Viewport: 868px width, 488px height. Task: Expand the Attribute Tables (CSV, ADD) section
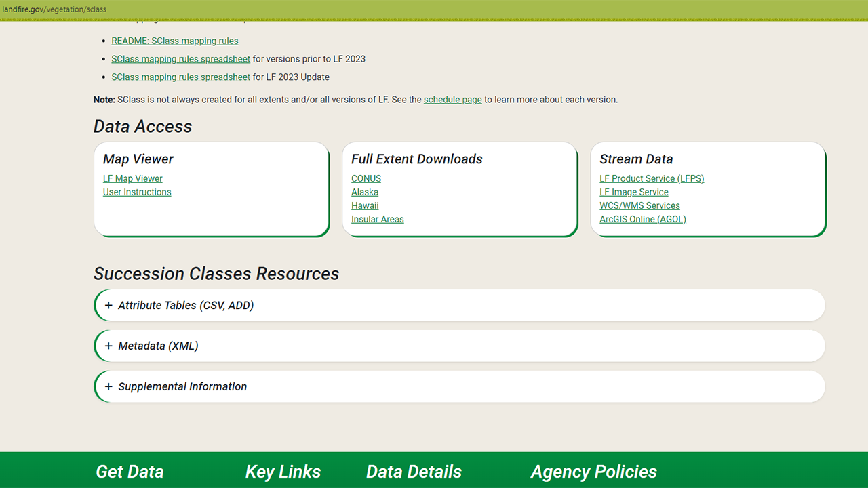[x=186, y=305]
